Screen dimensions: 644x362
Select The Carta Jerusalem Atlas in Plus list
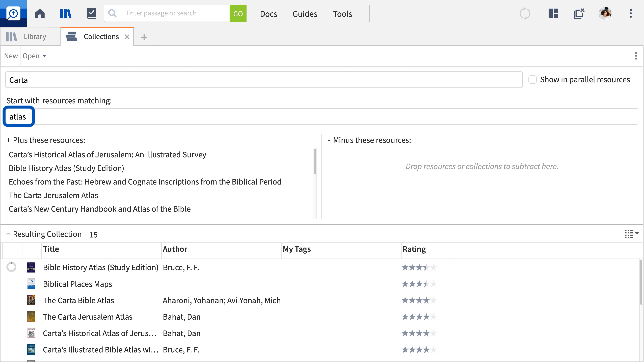point(53,195)
